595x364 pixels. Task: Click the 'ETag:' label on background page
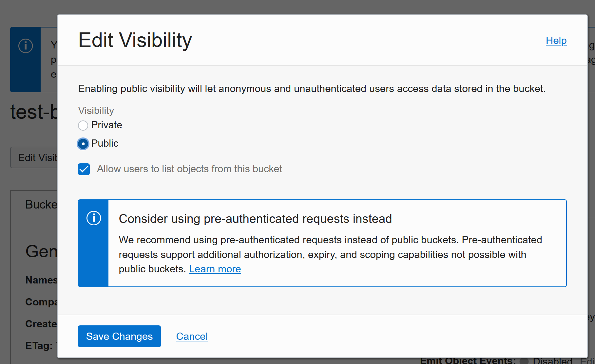click(x=39, y=346)
